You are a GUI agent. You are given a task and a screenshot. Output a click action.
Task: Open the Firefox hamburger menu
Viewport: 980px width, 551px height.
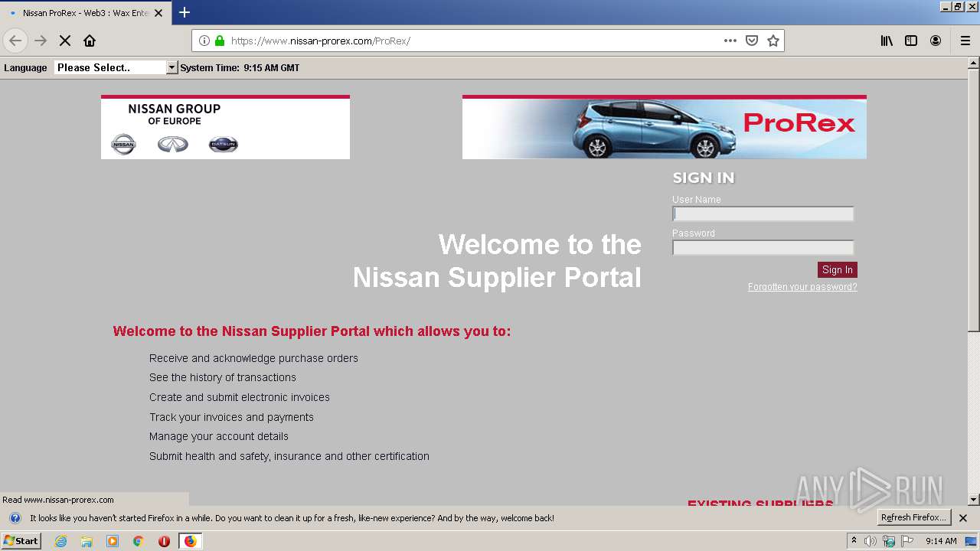[965, 41]
